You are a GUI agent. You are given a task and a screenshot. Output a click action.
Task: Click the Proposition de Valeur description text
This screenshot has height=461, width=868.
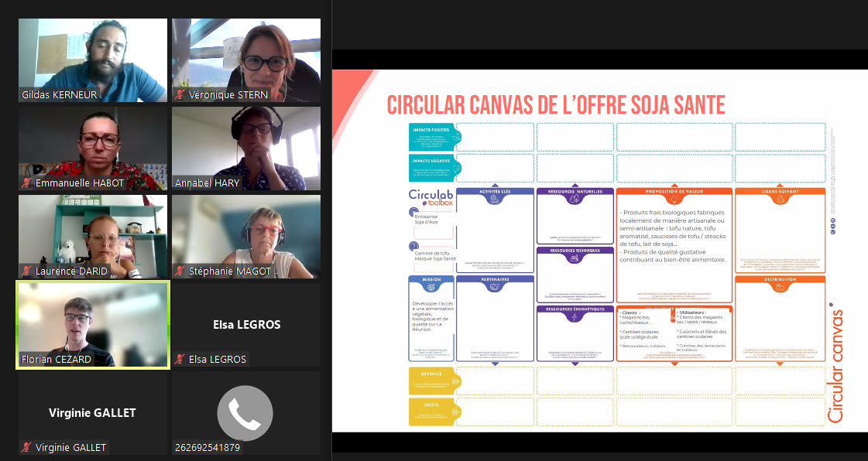click(x=673, y=236)
